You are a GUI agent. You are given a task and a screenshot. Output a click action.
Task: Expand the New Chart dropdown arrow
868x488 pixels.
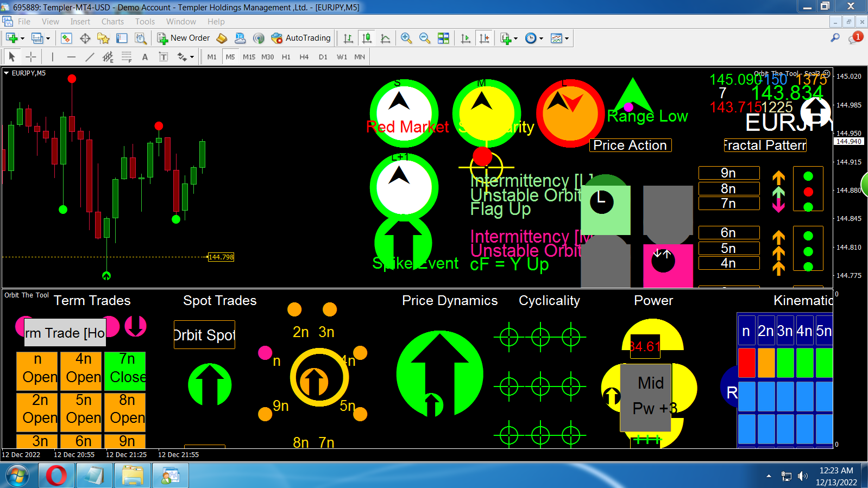tap(22, 38)
